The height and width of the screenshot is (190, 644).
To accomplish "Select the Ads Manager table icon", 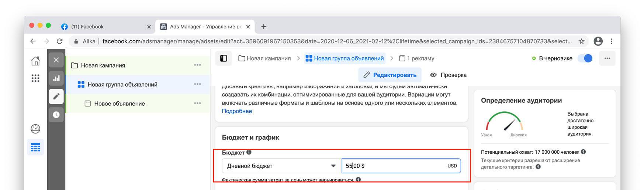I will (35, 147).
